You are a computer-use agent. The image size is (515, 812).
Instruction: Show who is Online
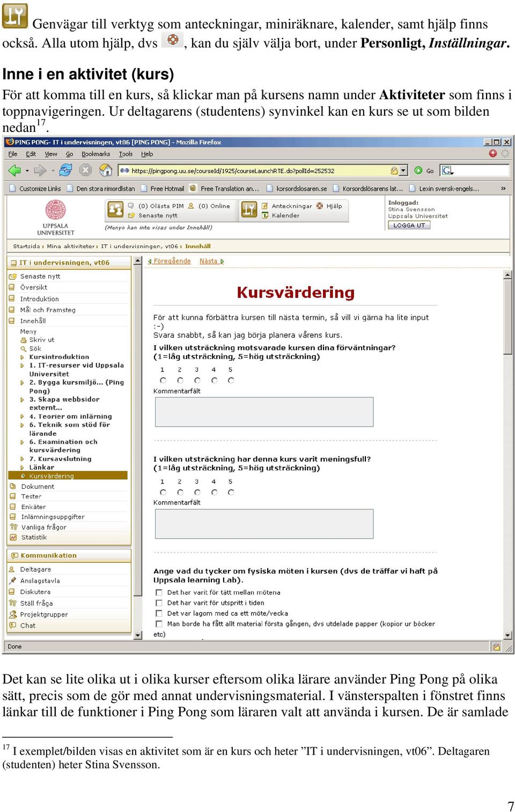click(x=209, y=206)
